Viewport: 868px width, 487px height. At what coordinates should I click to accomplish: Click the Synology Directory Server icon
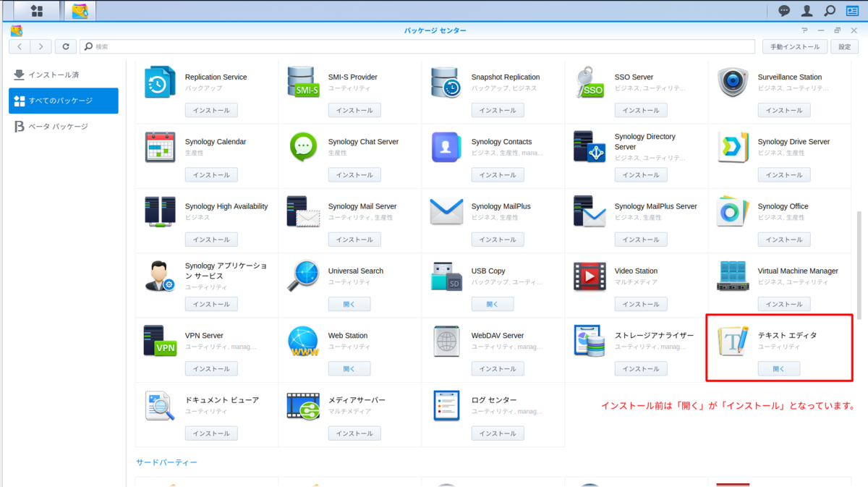point(590,147)
